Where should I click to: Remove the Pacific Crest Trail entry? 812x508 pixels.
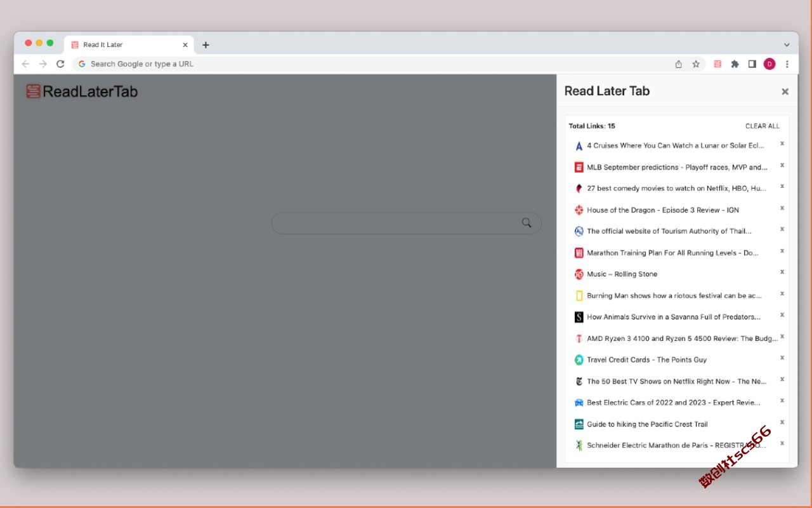pyautogui.click(x=782, y=422)
